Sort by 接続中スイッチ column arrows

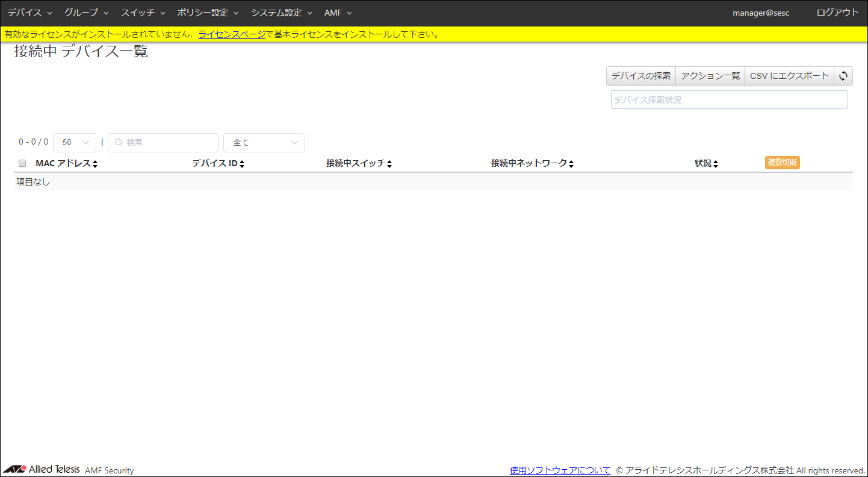coord(389,164)
